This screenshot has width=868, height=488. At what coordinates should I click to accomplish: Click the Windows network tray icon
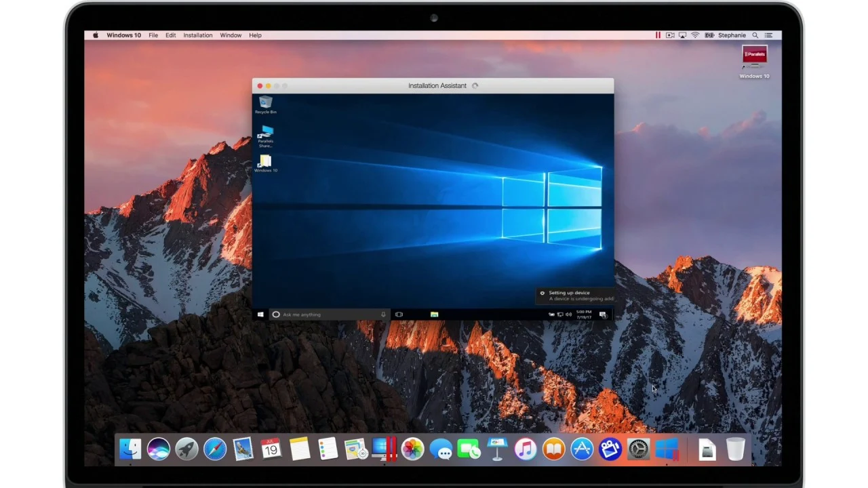click(x=560, y=314)
